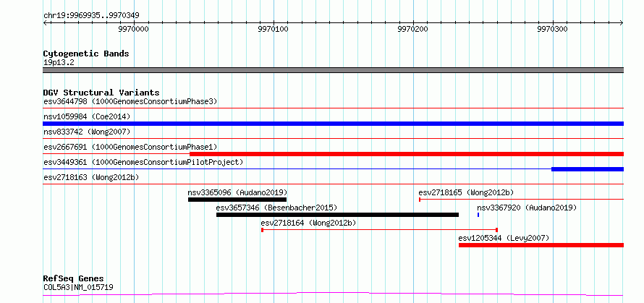Click ruler position 9970000
644x303 pixels.
pyautogui.click(x=133, y=29)
